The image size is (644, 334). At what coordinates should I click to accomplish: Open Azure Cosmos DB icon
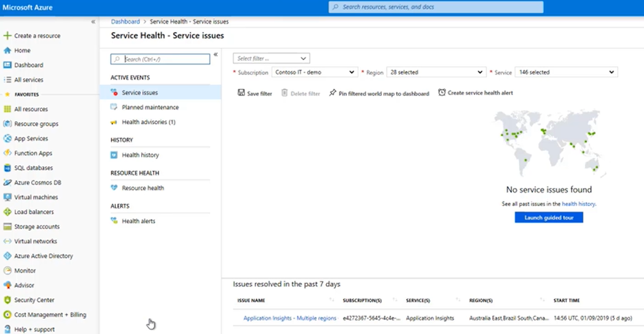(x=7, y=183)
